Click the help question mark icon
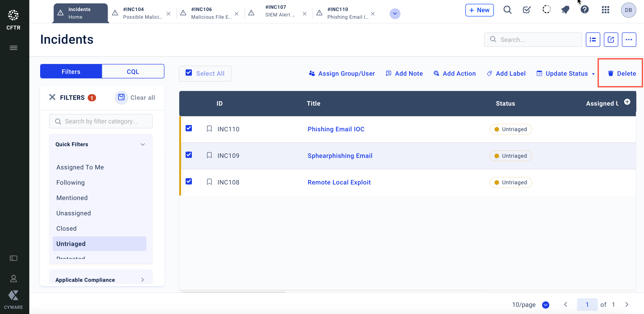644x314 pixels. 584,10
